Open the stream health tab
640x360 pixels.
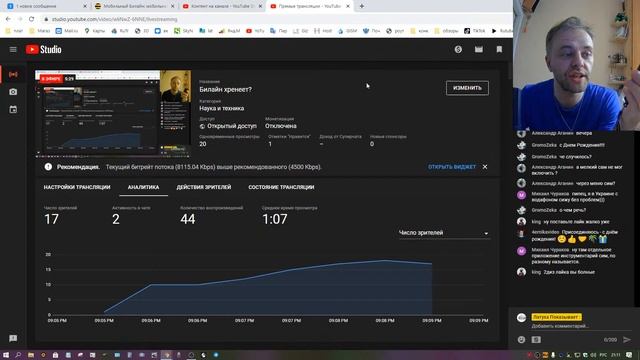pyautogui.click(x=281, y=187)
